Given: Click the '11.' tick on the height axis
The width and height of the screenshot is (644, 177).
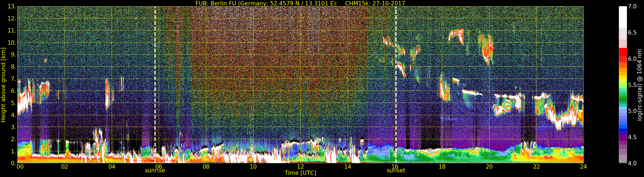Looking at the screenshot, I should [12, 31].
